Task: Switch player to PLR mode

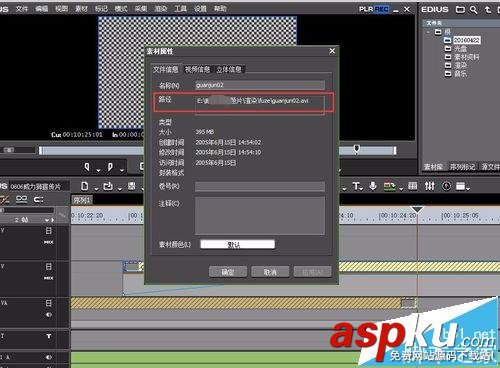Action: coord(366,9)
